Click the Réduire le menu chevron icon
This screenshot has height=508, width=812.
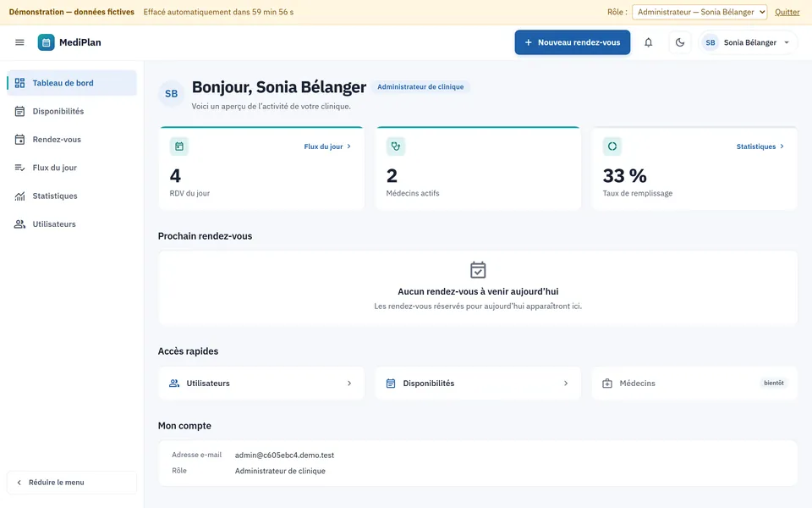[19, 482]
